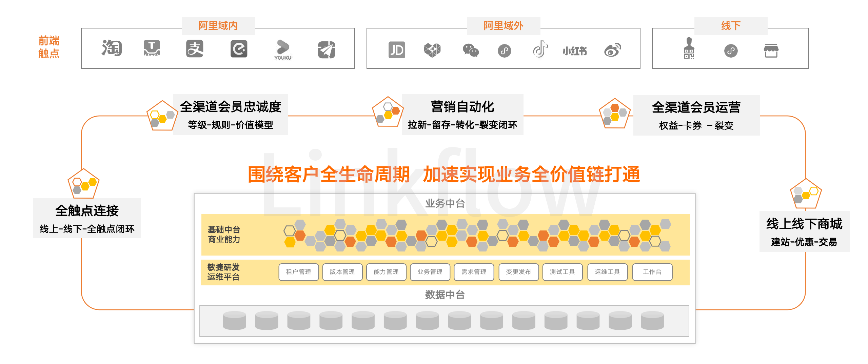Click the 营销自动化 label box
This screenshot has width=868, height=364.
(x=462, y=115)
